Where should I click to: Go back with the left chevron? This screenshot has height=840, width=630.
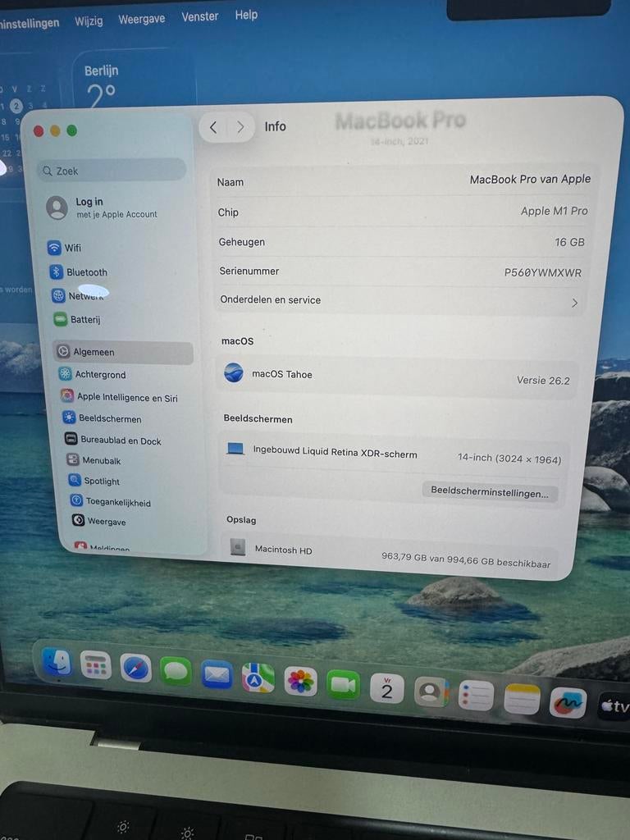point(213,127)
